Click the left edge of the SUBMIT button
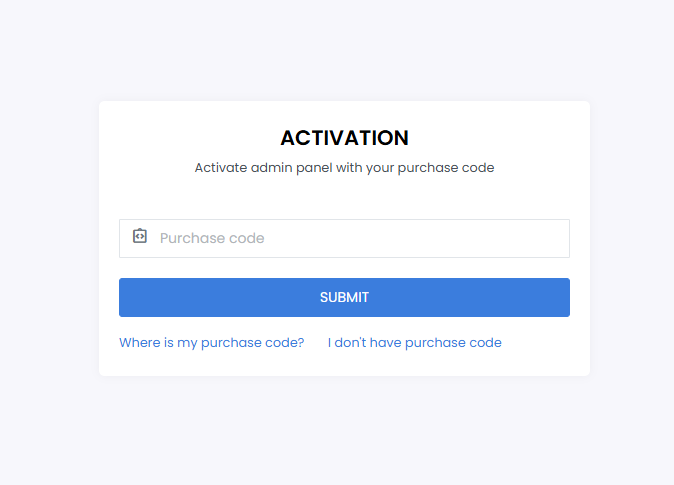 pos(126,298)
